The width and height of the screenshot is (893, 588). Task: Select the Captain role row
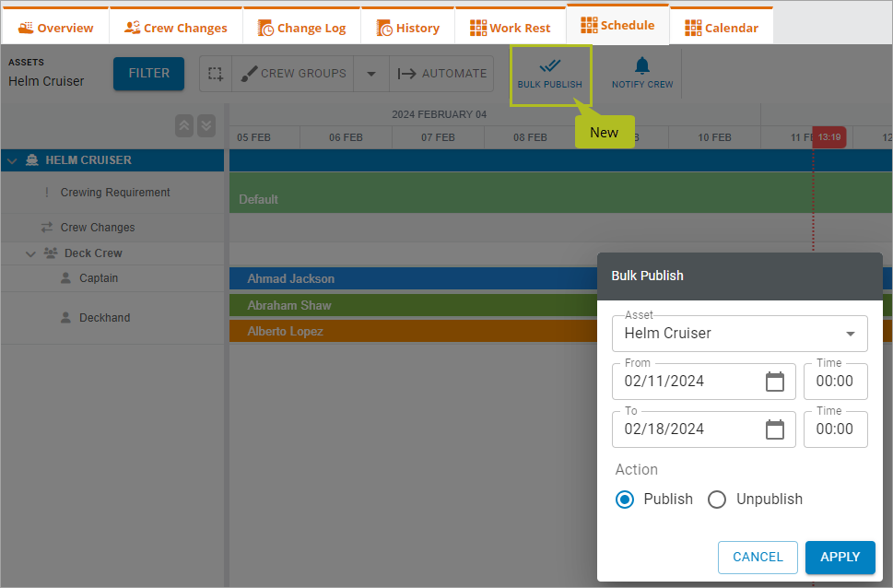pos(112,278)
